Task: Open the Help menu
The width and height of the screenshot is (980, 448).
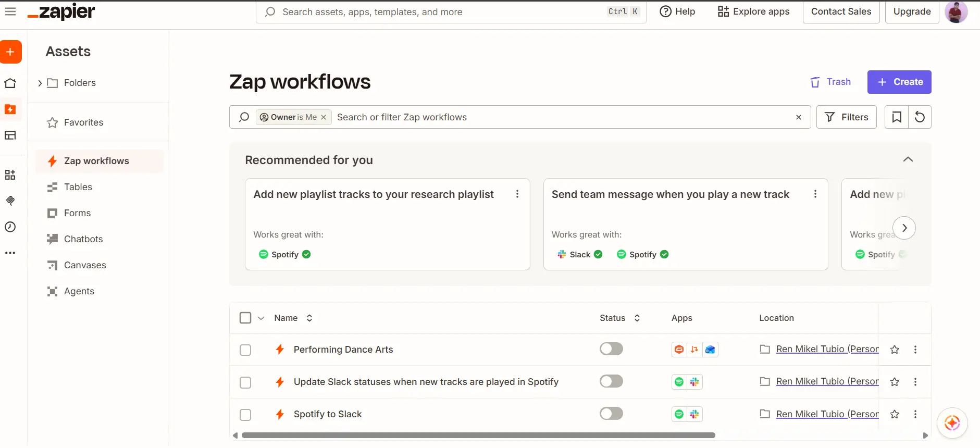Action: tap(677, 11)
